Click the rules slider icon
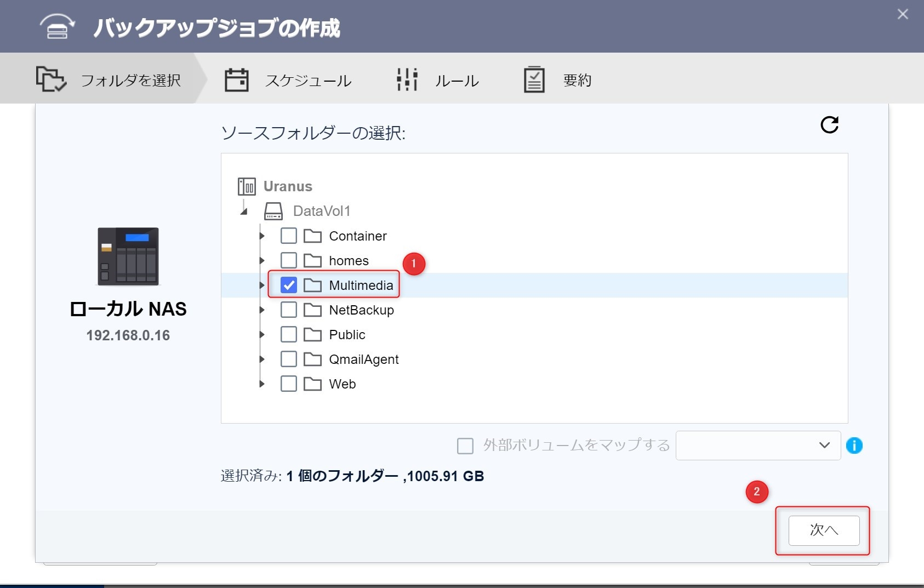Image resolution: width=924 pixels, height=588 pixels. click(407, 80)
